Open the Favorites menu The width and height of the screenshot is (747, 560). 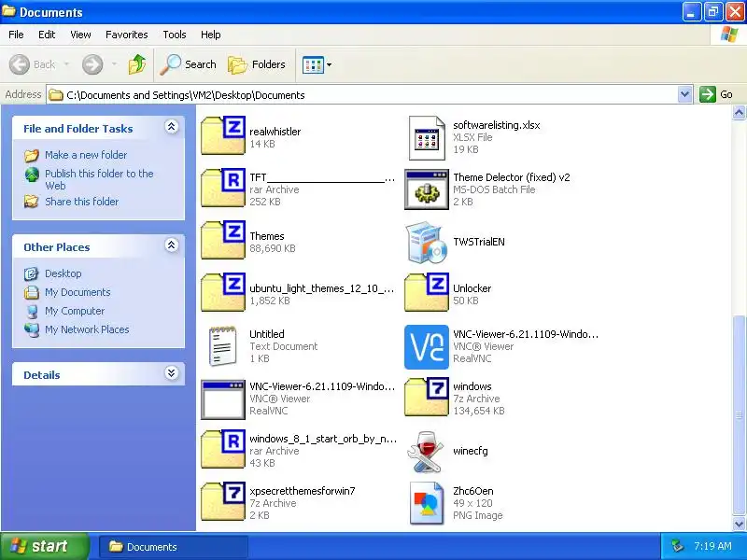click(x=127, y=35)
